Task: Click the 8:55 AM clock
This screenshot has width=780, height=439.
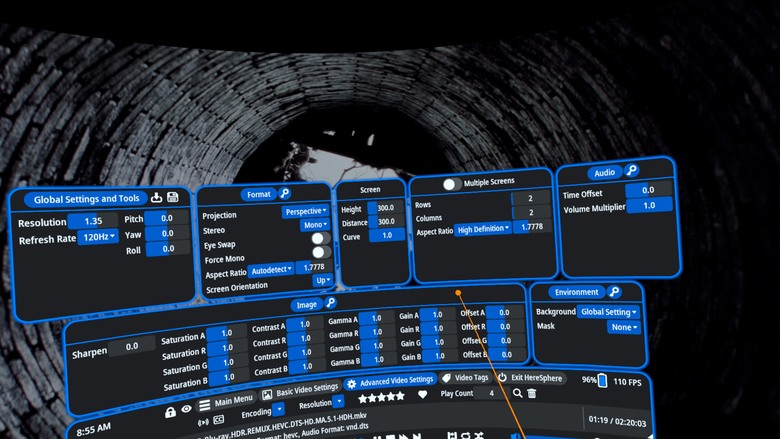Action: (x=94, y=429)
